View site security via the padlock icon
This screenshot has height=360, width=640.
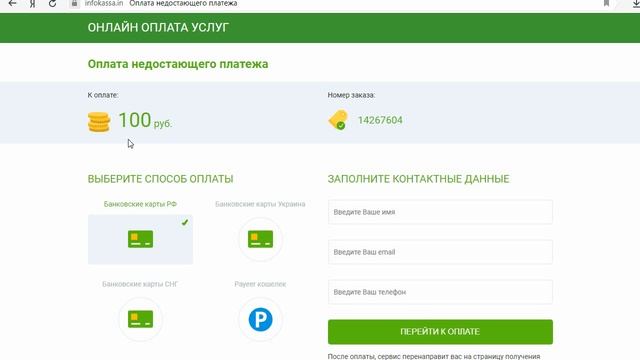74,3
